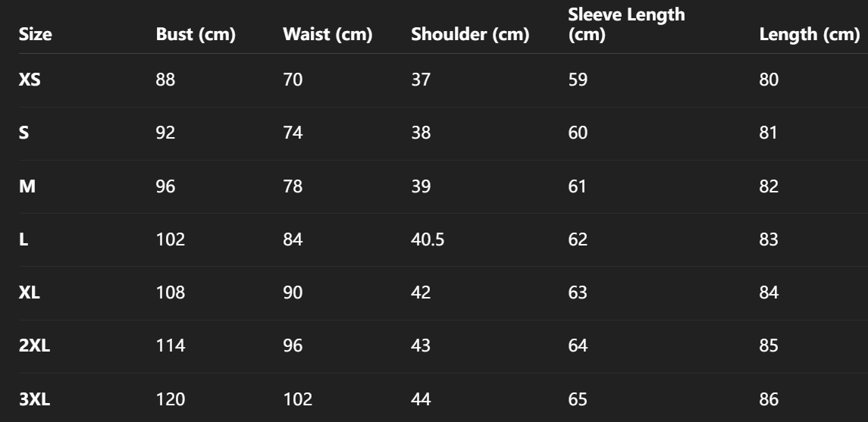
Task: Select bust value 114 in 2XL row
Action: [x=170, y=345]
